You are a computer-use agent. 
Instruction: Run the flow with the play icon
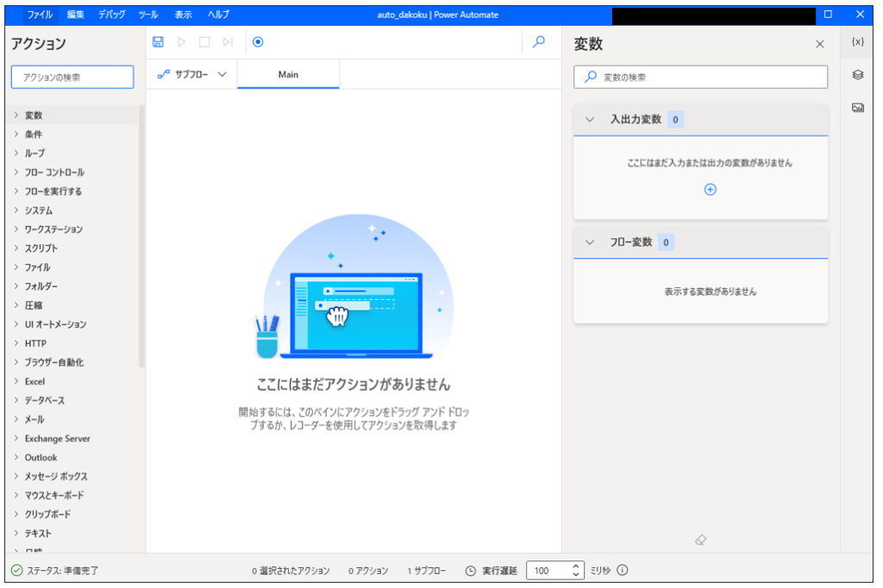click(181, 41)
